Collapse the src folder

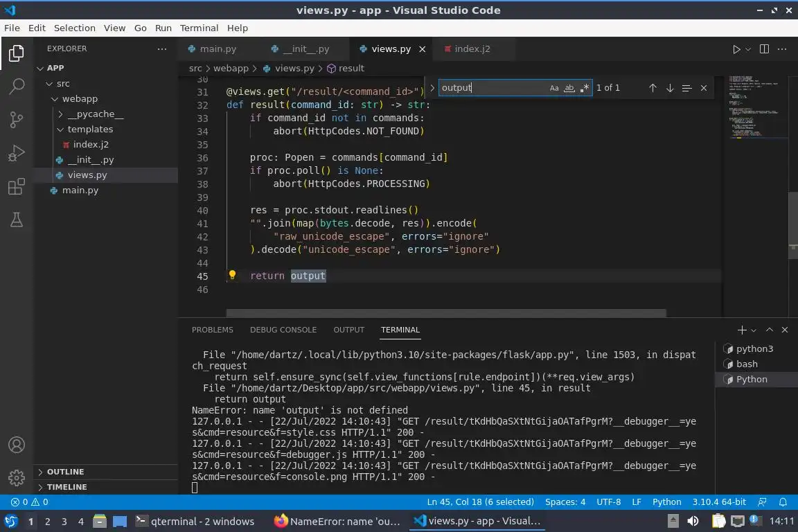[x=49, y=84]
